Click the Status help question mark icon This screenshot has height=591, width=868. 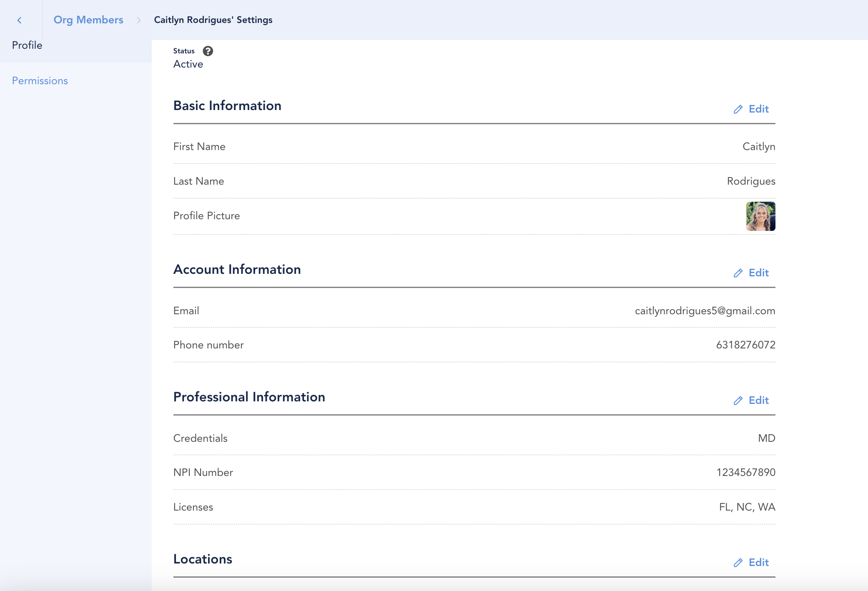(x=208, y=51)
